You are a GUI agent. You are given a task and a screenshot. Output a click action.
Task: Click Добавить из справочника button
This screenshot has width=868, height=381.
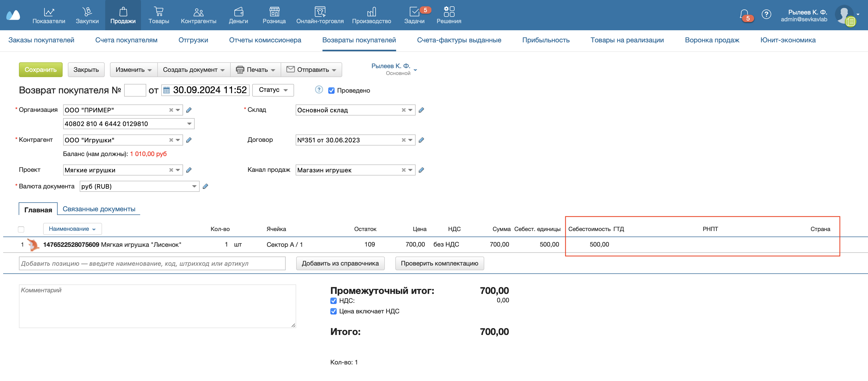[340, 263]
